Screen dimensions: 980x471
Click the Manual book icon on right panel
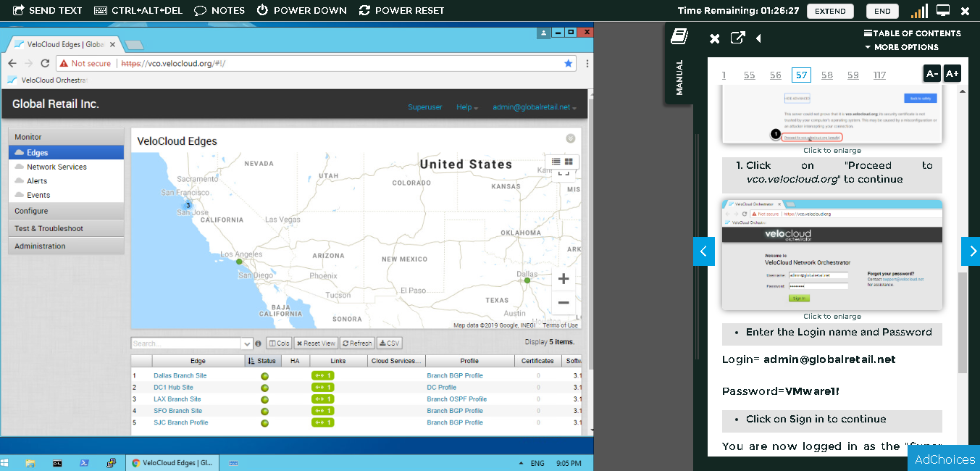[x=679, y=36]
